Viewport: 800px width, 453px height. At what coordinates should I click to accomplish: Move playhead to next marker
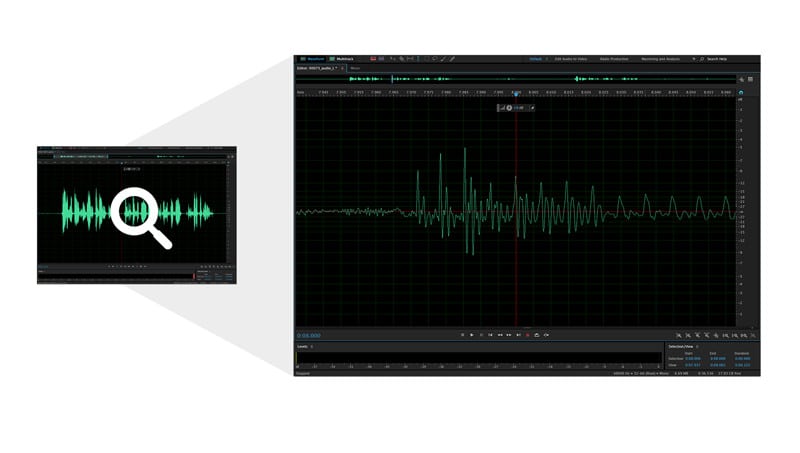518,335
